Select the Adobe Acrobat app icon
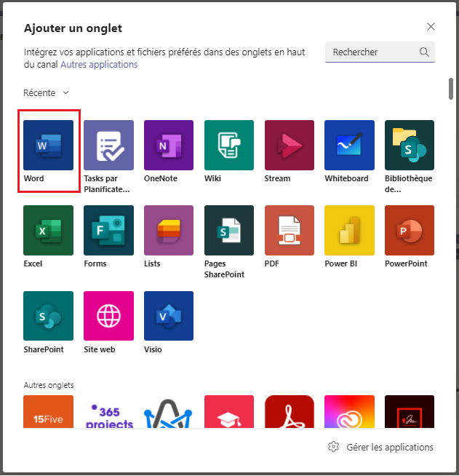459x476 pixels. click(x=290, y=412)
